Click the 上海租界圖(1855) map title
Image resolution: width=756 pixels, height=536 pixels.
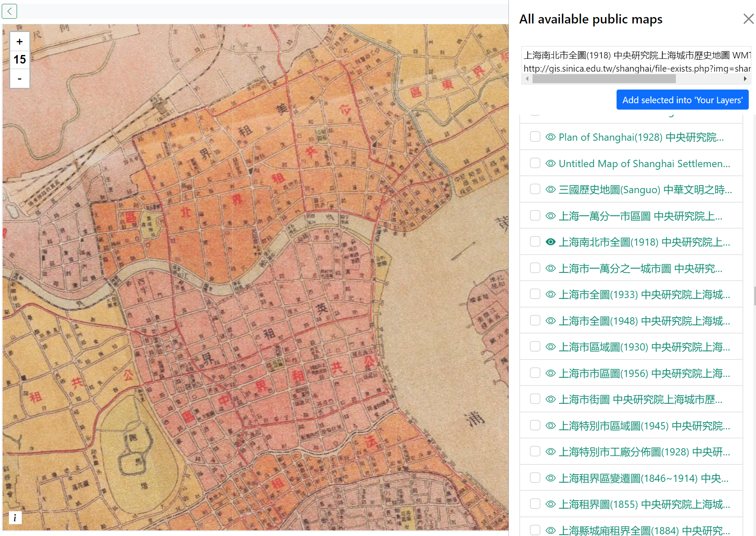[x=644, y=504]
